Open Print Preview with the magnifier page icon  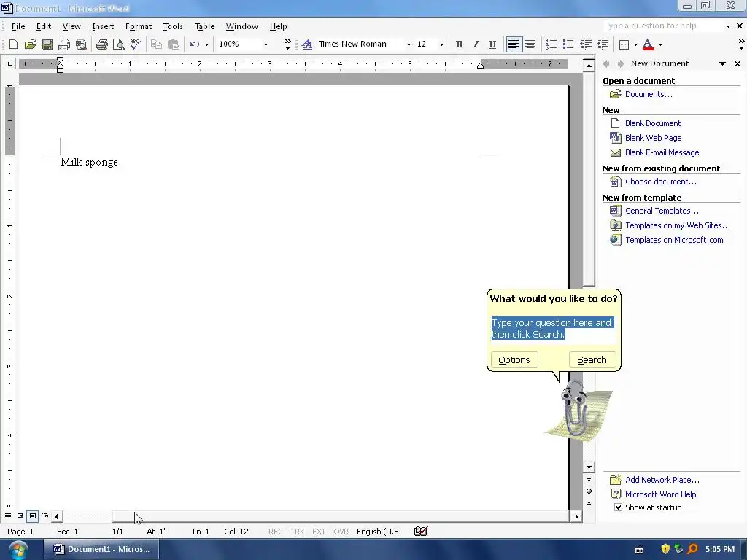click(x=119, y=44)
